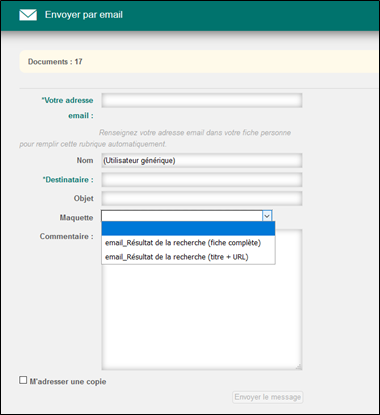The image size is (380, 415).
Task: Click into the Objet field
Action: [202, 198]
